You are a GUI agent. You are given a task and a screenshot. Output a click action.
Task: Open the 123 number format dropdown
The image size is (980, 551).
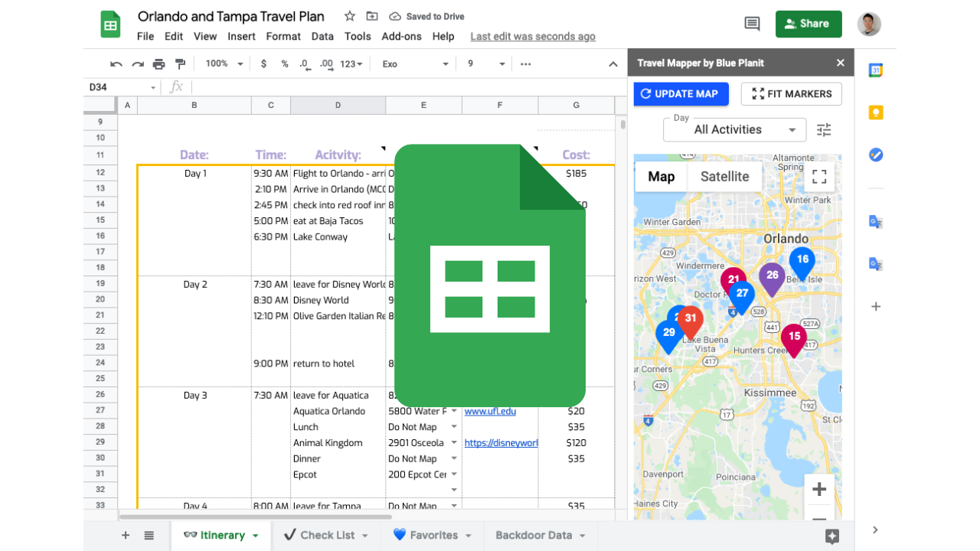(352, 64)
